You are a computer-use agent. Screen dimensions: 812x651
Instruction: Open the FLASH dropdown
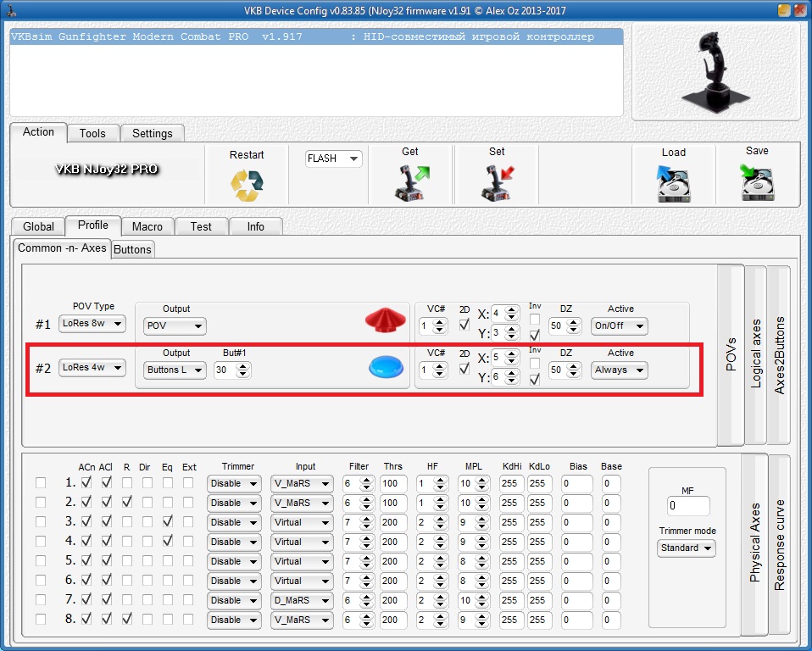(x=333, y=159)
